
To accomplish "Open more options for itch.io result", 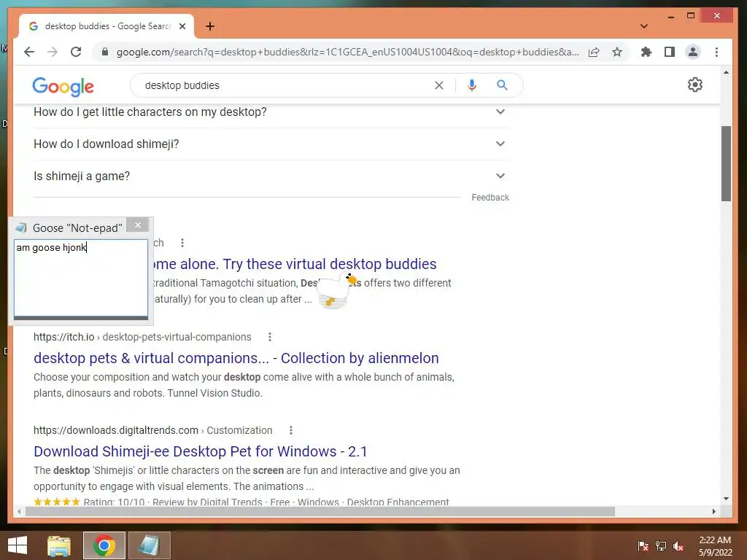I will pos(270,337).
